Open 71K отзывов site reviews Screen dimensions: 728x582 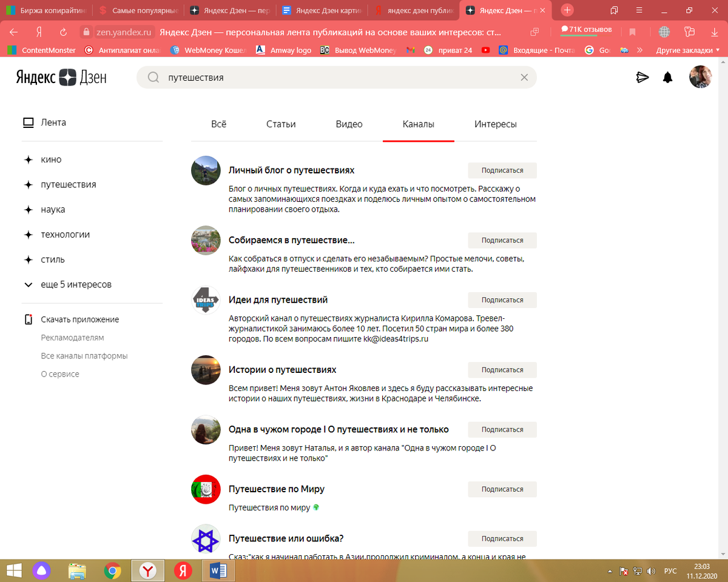pos(586,29)
